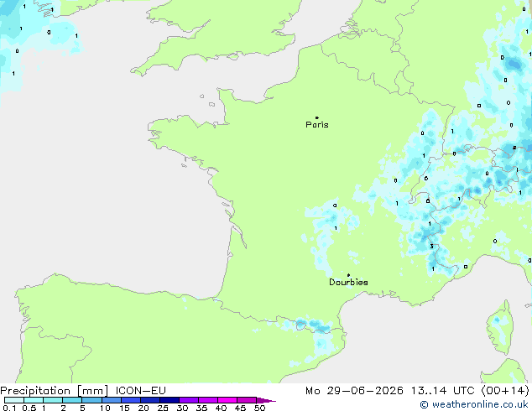Pick the 20–25 mm dark blue legend swatch
Image resolution: width=532 pixels, height=411 pixels.
150,400
